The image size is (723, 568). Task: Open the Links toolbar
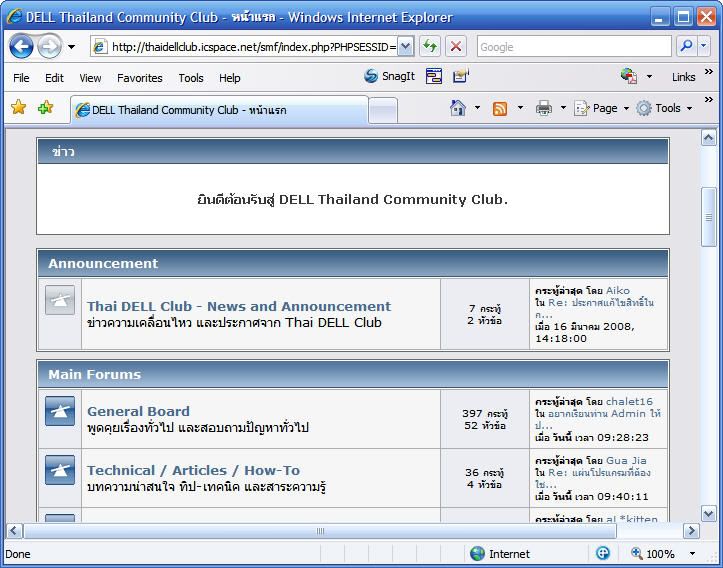683,77
